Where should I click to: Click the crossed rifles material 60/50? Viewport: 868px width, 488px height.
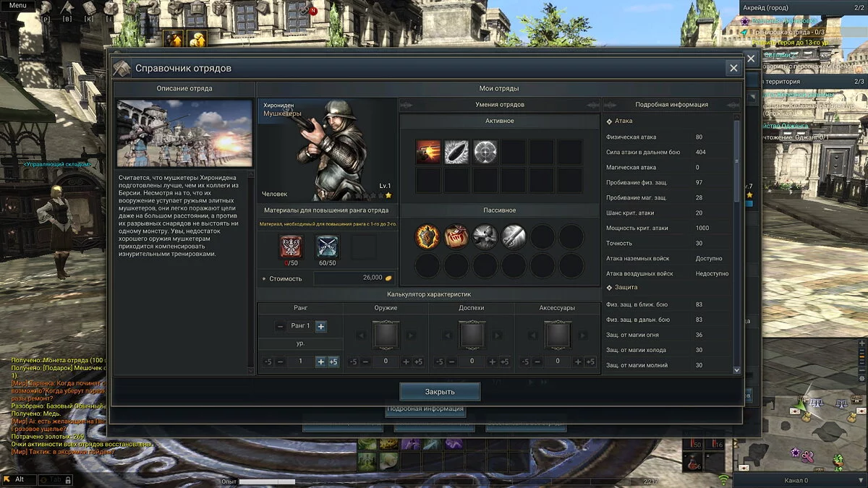(x=328, y=247)
